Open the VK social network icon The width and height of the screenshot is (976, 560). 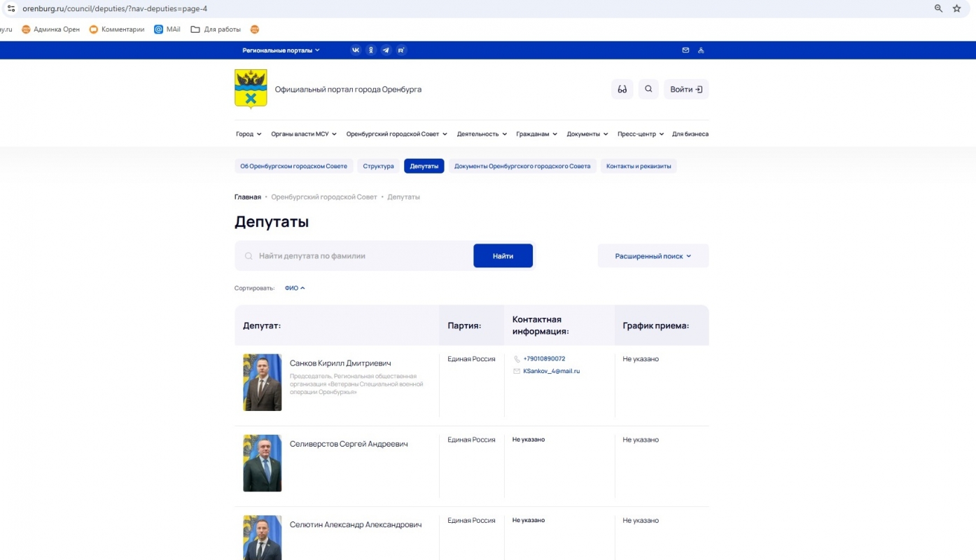[x=356, y=50]
